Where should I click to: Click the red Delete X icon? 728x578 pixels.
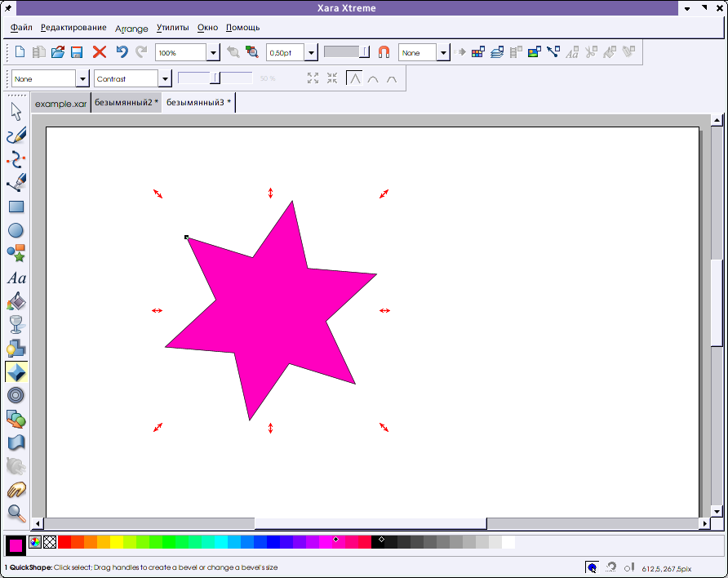(100, 52)
